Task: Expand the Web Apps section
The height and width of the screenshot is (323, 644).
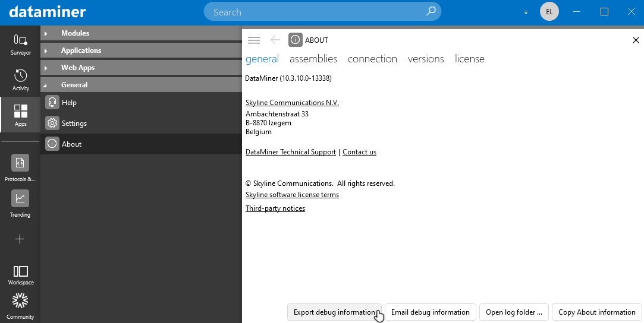Action: point(141,68)
